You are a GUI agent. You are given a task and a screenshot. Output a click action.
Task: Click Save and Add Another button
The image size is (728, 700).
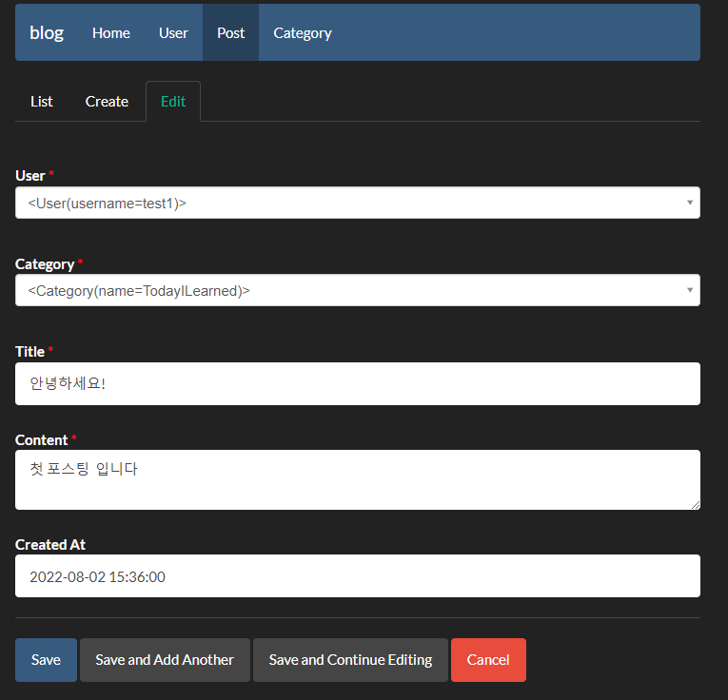pyautogui.click(x=165, y=660)
